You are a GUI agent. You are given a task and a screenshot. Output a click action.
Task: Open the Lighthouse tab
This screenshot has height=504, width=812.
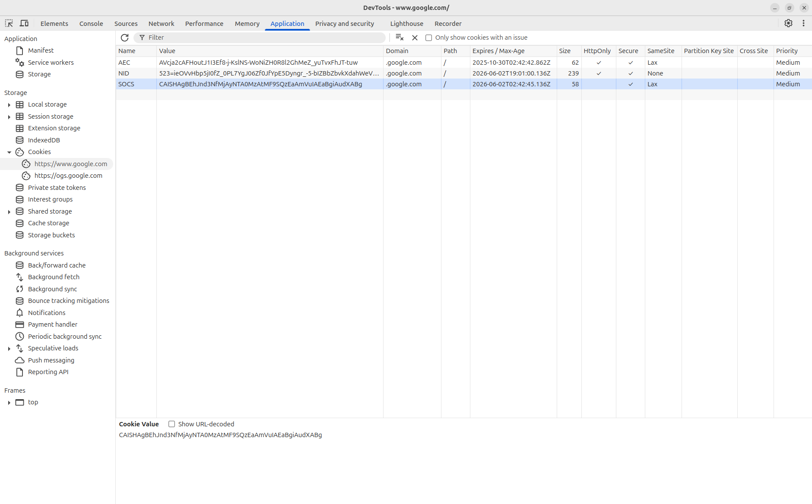406,24
